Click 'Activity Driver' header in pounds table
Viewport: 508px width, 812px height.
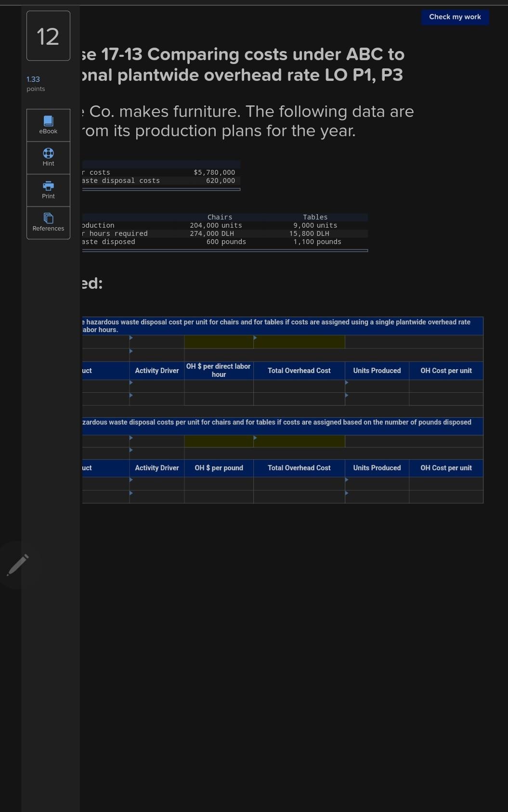pos(156,468)
